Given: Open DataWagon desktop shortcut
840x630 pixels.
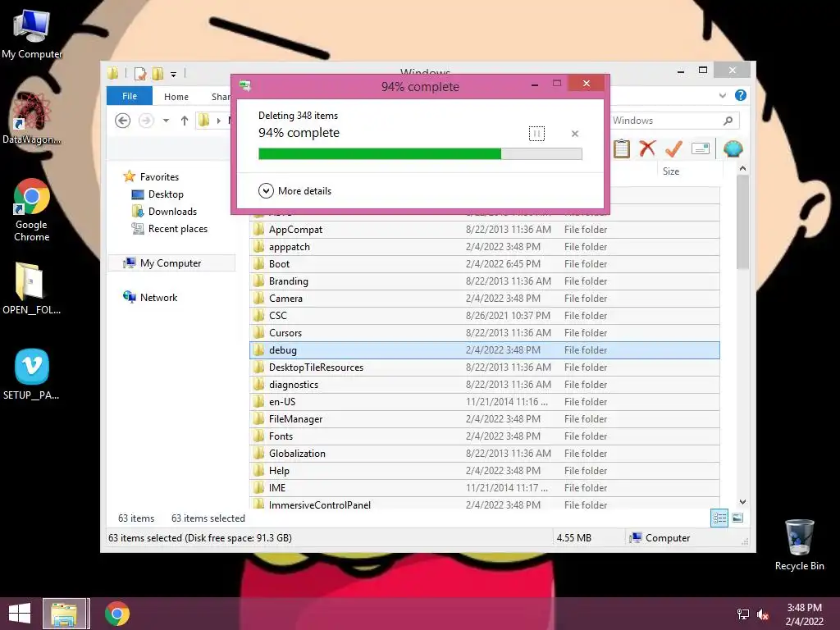Looking at the screenshot, I should 32,119.
